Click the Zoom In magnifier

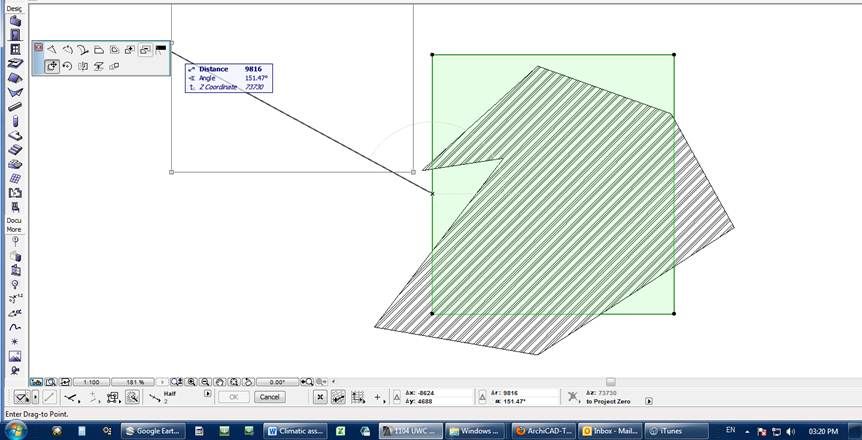[x=192, y=382]
